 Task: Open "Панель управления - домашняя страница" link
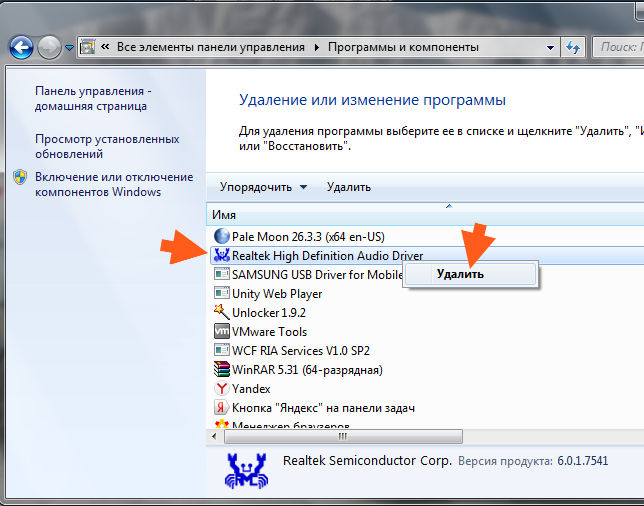93,99
